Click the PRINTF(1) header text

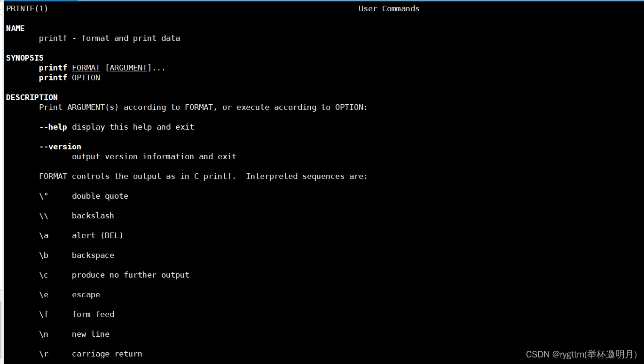tap(27, 8)
